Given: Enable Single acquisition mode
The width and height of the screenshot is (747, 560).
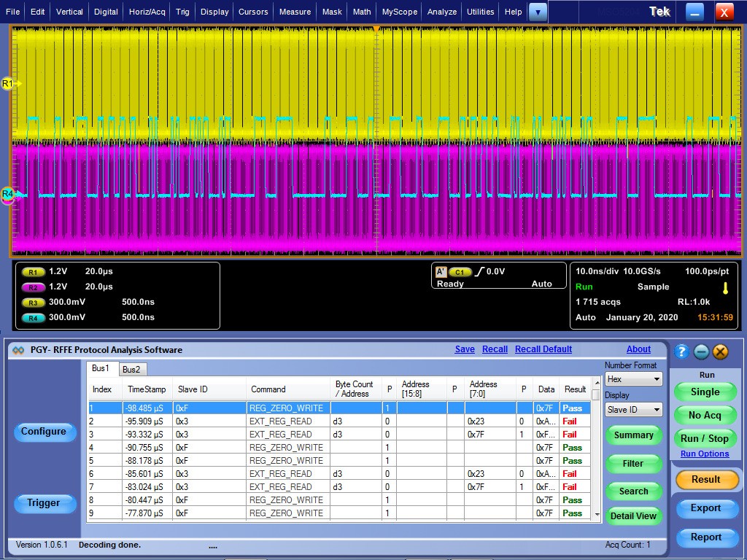Looking at the screenshot, I should [x=704, y=392].
